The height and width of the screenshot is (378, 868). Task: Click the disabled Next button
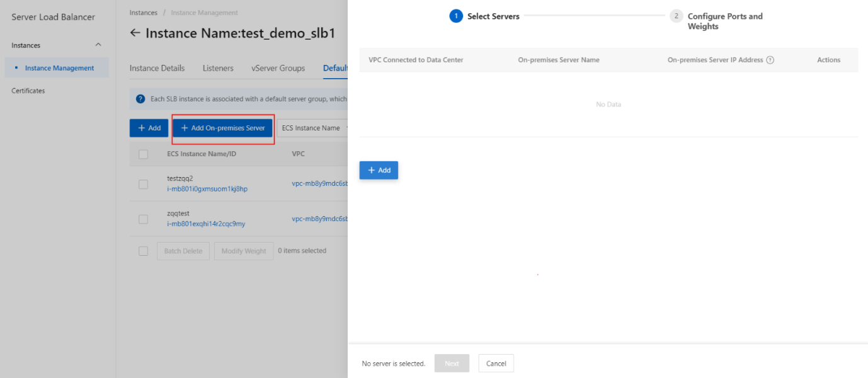click(x=452, y=364)
